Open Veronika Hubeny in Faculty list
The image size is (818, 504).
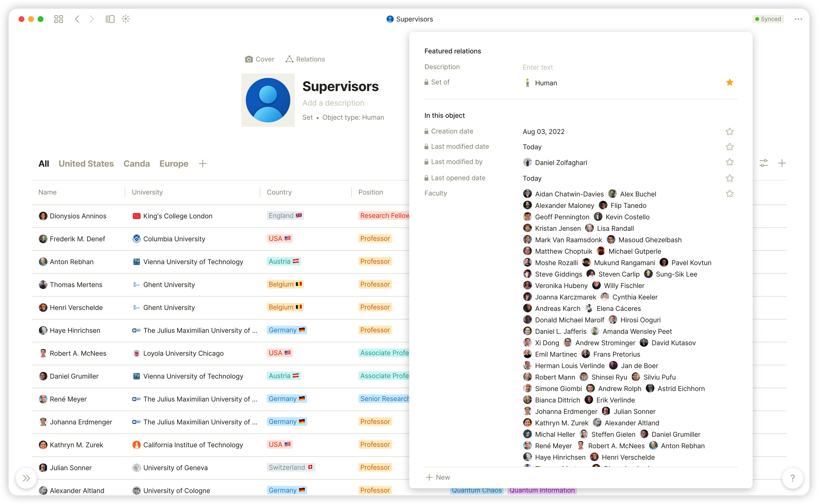pos(556,286)
